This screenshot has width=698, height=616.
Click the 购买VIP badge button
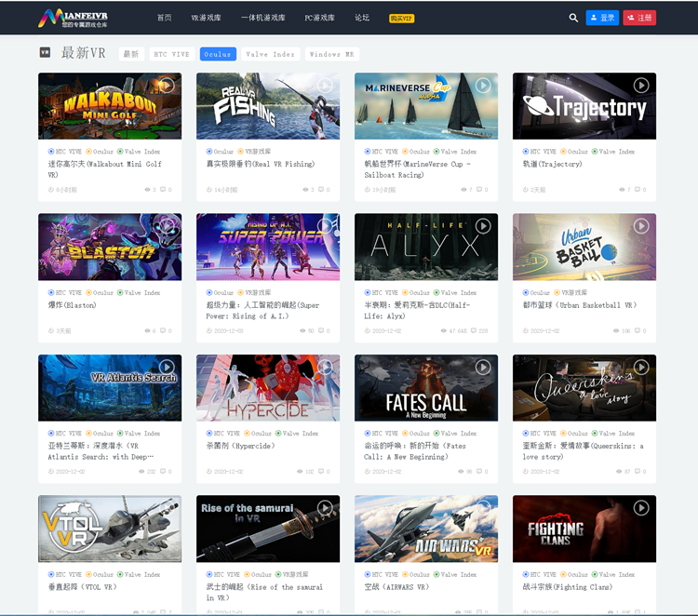401,19
